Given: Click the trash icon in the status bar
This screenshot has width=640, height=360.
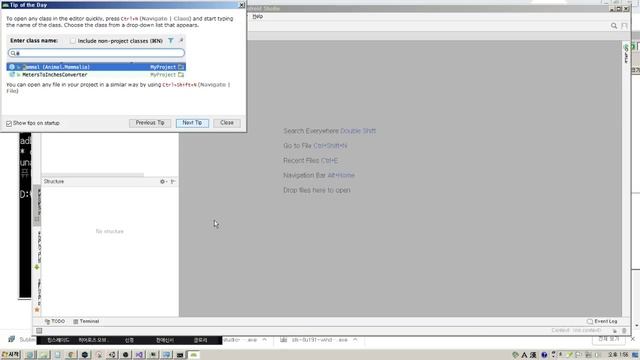Looking at the screenshot, I should (x=624, y=331).
